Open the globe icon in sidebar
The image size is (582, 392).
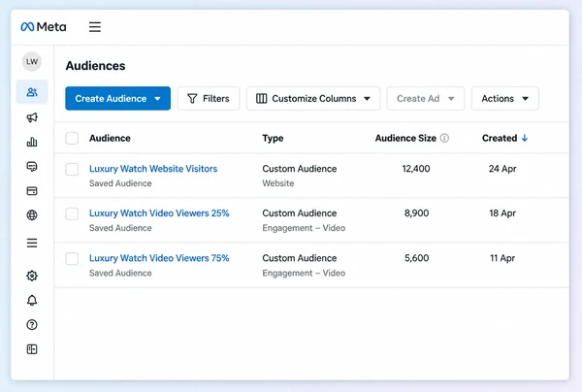coord(32,215)
